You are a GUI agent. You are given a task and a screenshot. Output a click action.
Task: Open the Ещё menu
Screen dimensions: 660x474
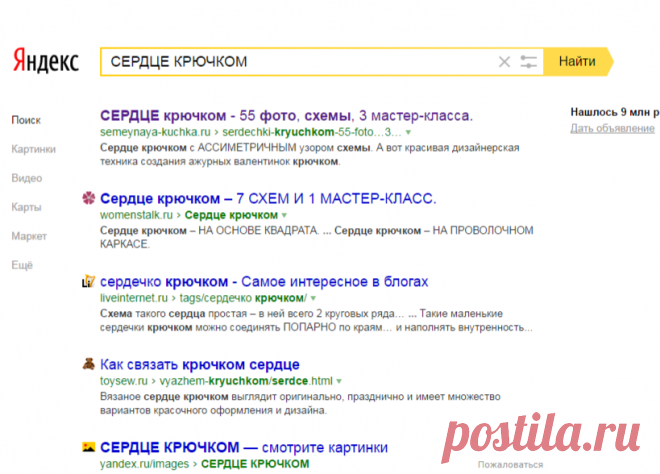(x=22, y=266)
